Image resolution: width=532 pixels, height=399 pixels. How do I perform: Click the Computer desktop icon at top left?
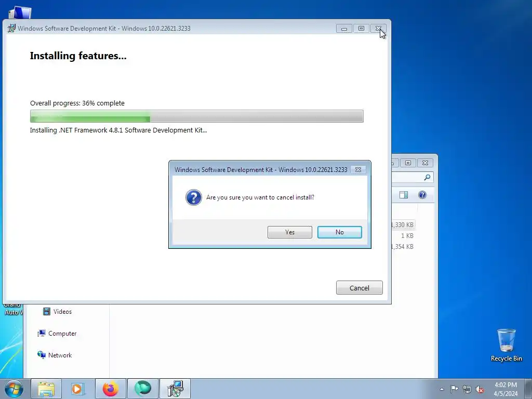point(20,13)
